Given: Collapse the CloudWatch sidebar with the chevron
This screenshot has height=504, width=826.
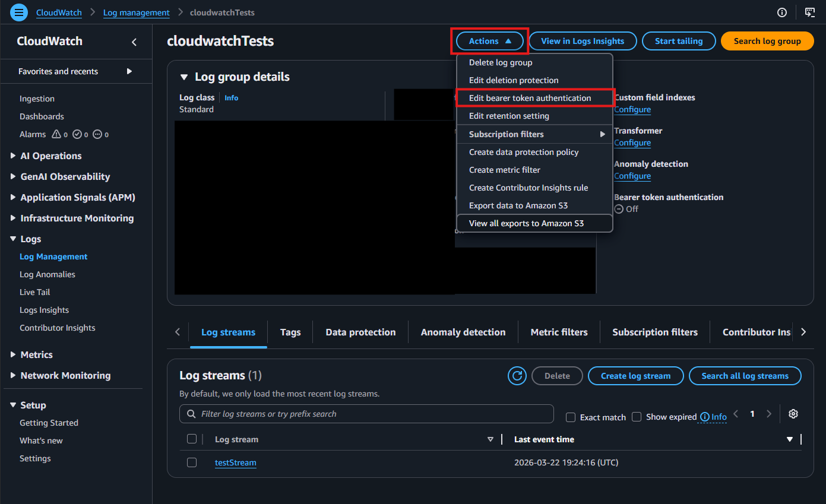Looking at the screenshot, I should (134, 42).
